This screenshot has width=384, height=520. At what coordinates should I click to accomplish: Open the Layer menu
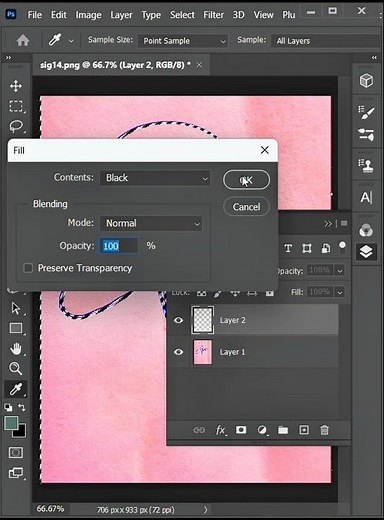point(121,15)
